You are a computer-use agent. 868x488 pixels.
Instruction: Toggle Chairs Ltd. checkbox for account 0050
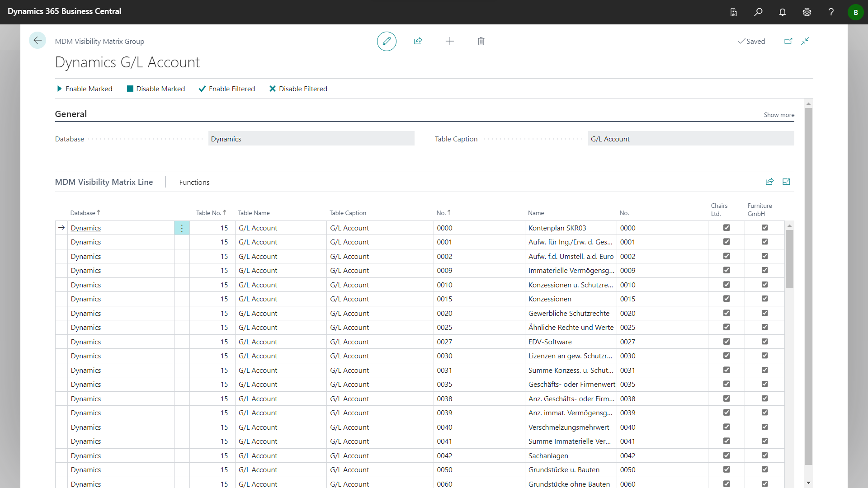[726, 469]
